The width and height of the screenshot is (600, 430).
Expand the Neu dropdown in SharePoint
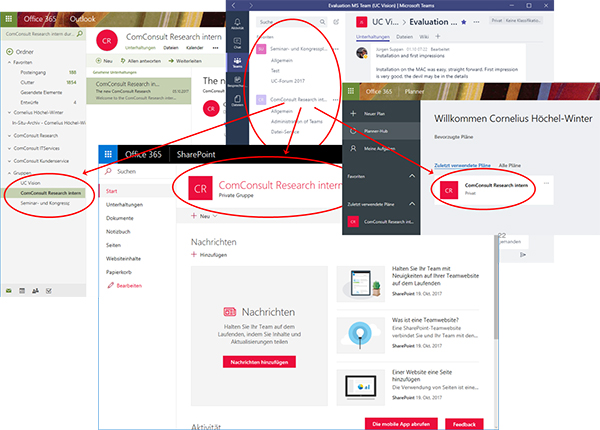tap(205, 215)
